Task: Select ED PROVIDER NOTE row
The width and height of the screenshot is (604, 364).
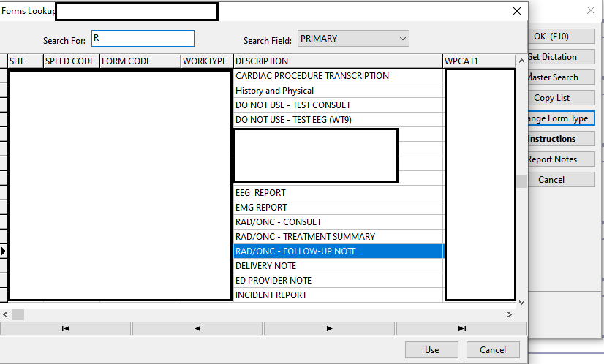Action: point(339,281)
